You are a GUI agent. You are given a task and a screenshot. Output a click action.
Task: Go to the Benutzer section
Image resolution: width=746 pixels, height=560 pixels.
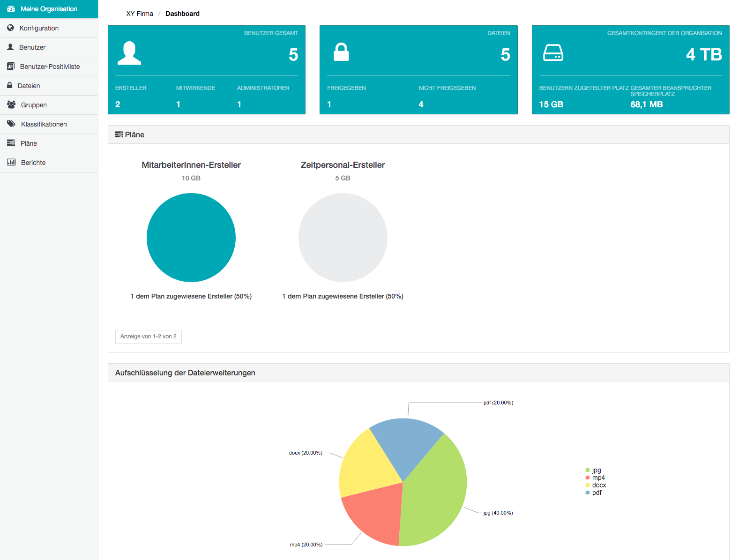[49, 47]
